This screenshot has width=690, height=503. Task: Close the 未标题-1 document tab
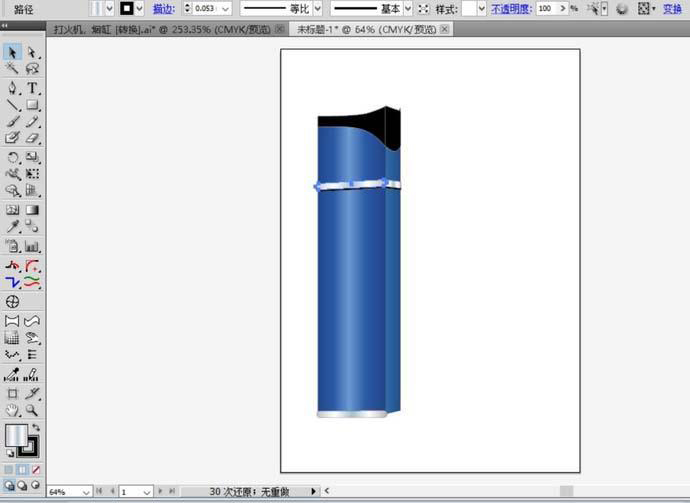tap(445, 29)
